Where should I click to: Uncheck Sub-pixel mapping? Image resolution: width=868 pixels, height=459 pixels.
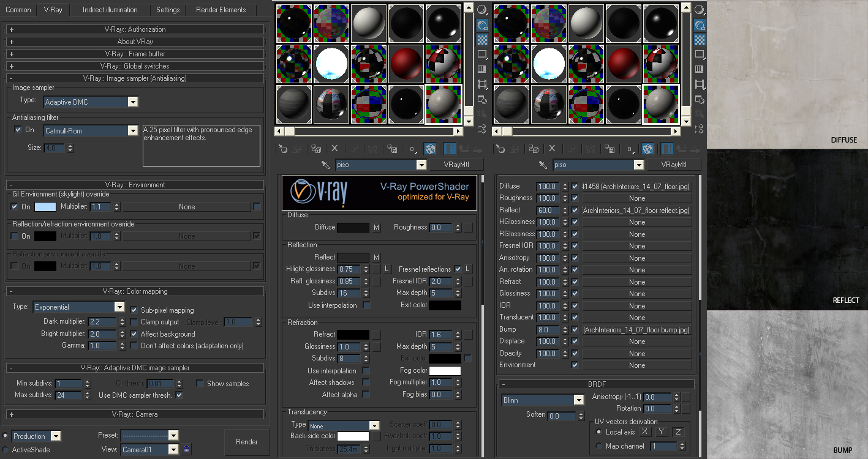[134, 310]
